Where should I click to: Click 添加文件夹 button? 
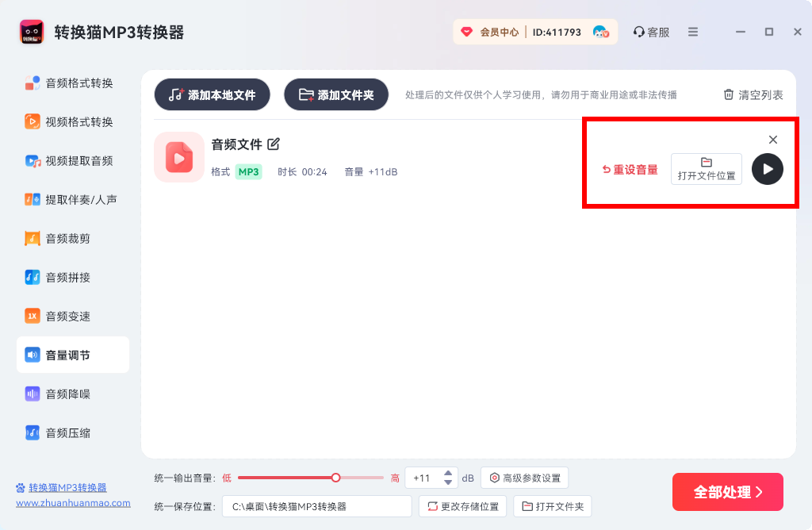click(x=336, y=94)
